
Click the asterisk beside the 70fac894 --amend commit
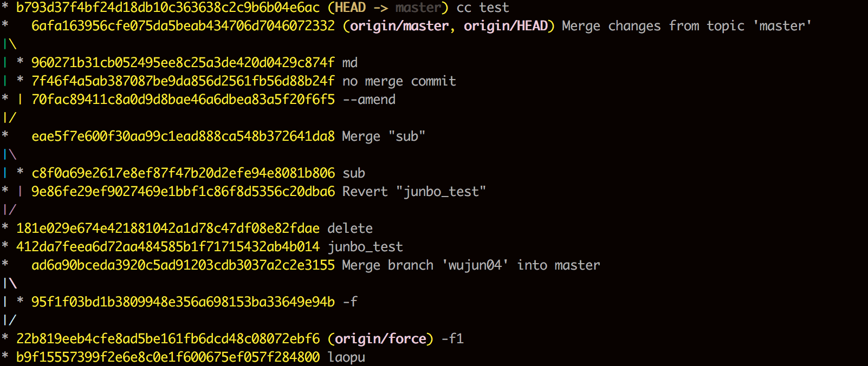(x=5, y=100)
